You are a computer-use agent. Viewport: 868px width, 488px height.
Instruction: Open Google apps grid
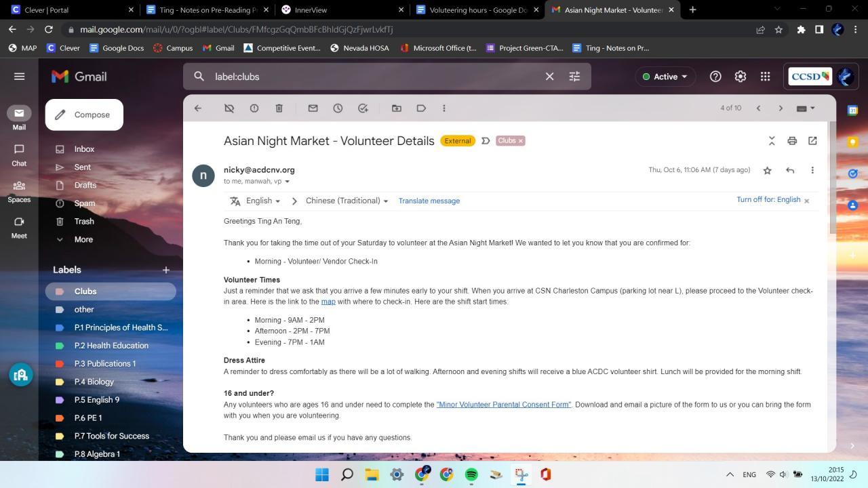[x=766, y=77]
